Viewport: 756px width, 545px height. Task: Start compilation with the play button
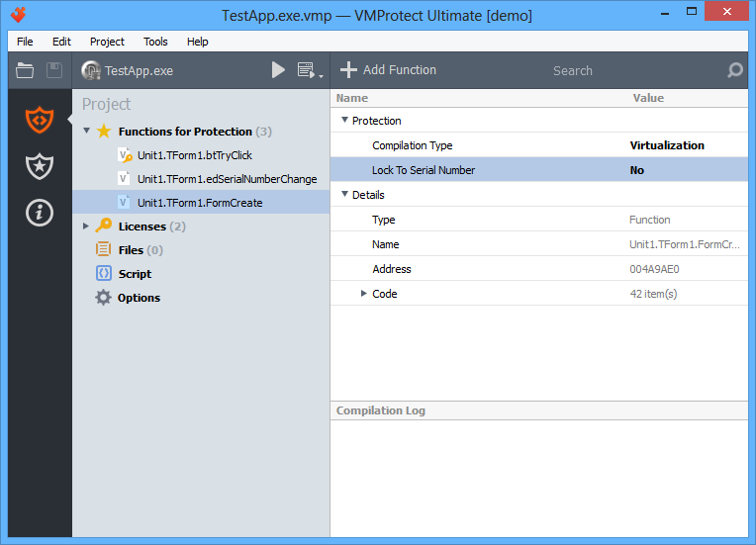[x=278, y=70]
